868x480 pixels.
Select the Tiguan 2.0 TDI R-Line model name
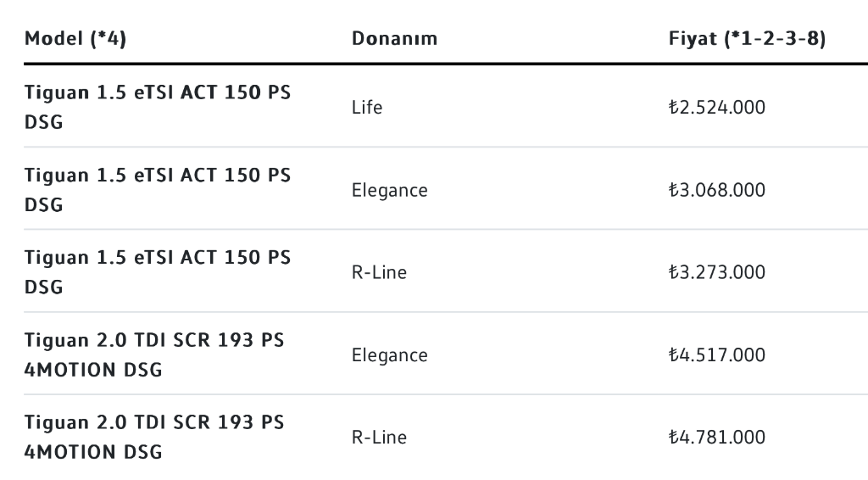point(154,438)
